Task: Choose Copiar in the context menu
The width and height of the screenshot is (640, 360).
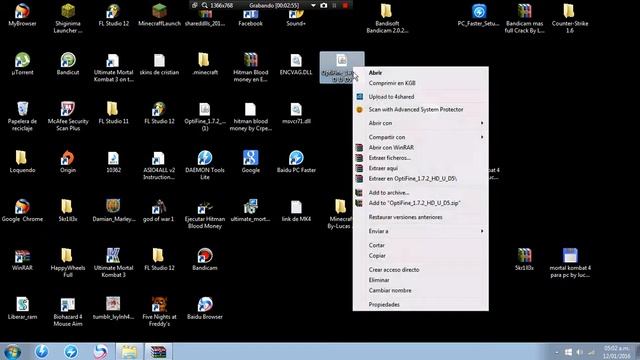Action: (x=420, y=256)
